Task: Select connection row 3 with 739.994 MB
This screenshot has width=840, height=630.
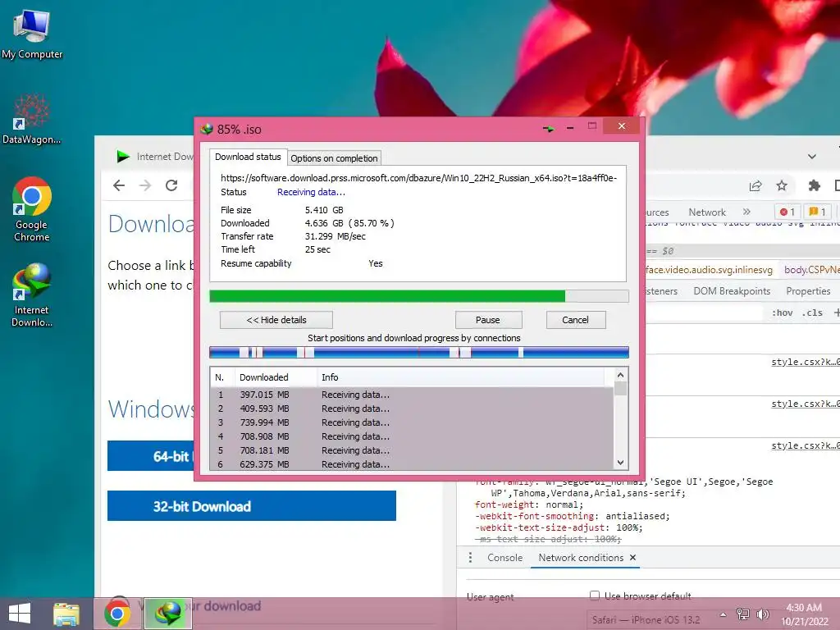Action: click(412, 422)
